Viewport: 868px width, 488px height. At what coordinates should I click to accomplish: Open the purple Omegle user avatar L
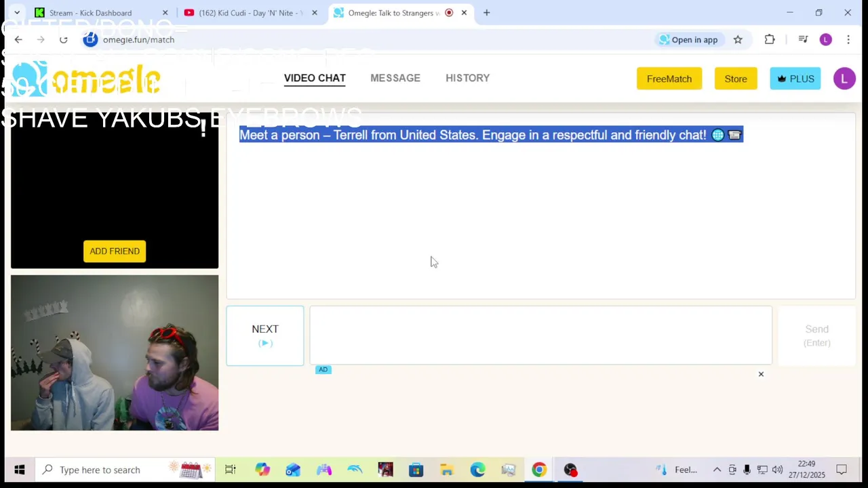(x=844, y=79)
